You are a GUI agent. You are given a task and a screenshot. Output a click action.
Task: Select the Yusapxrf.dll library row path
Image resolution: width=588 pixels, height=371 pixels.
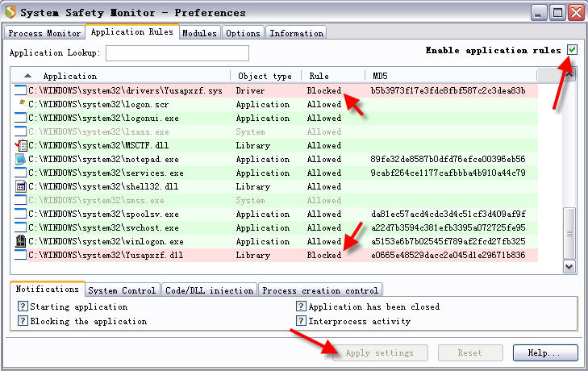[x=106, y=255]
